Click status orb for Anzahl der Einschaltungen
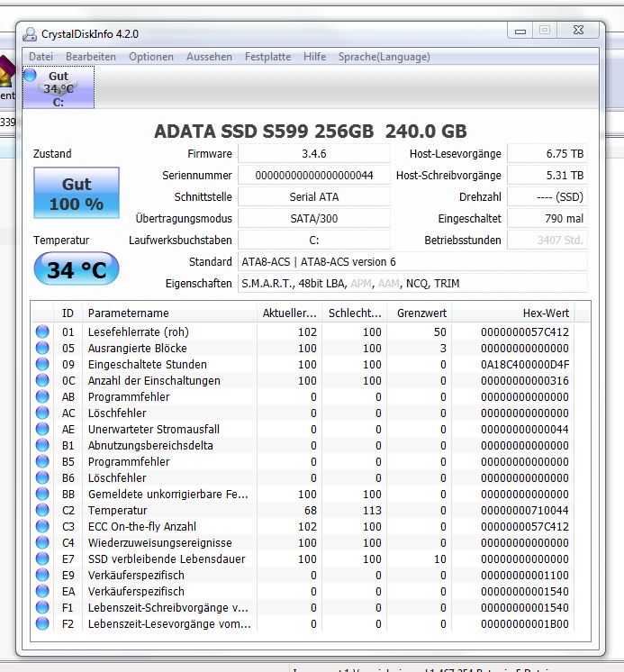 42,380
